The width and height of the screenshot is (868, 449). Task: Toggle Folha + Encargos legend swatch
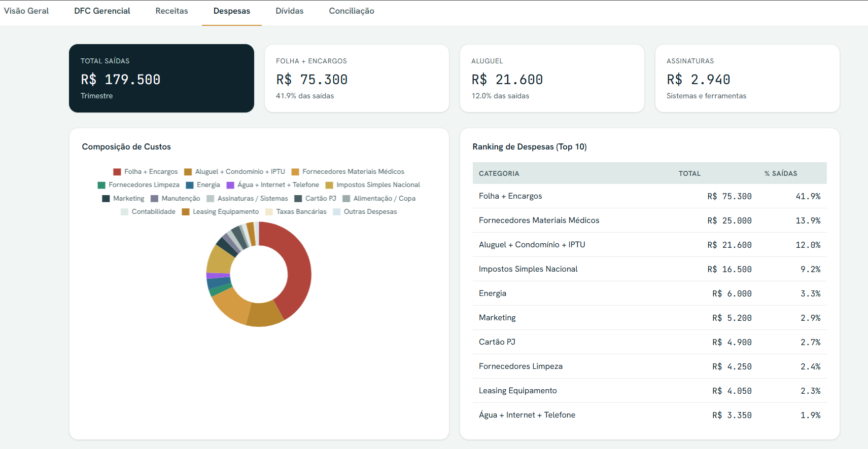point(117,172)
